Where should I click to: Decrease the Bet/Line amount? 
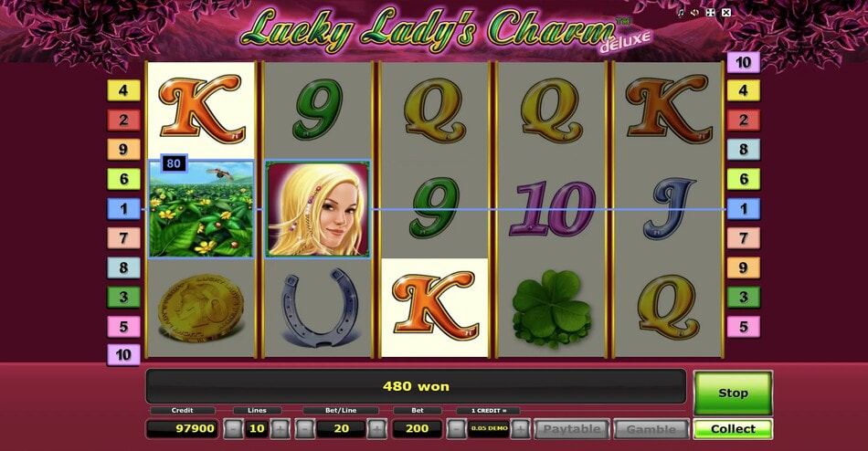click(304, 429)
